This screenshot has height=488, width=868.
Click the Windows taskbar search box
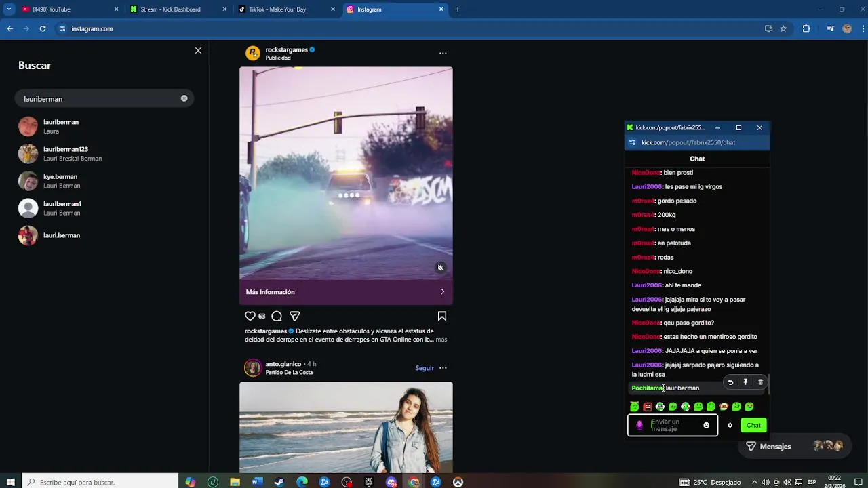click(102, 482)
